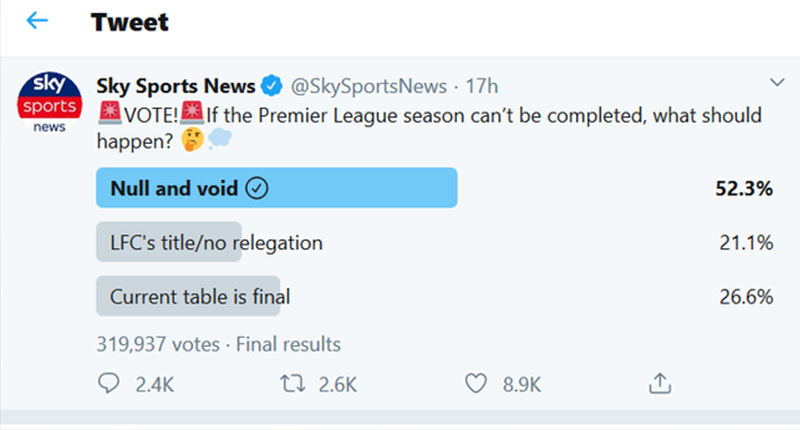Open the @SkySportsNews handle link
800x430 pixels.
click(x=369, y=86)
